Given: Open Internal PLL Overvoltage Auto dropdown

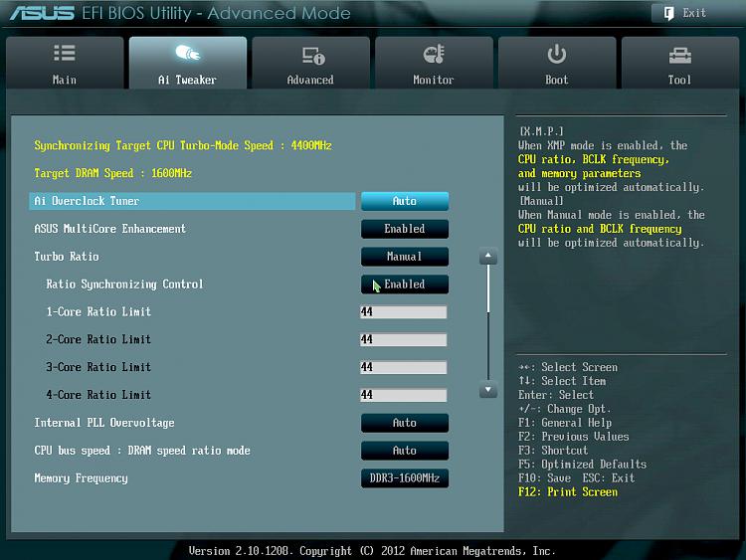Looking at the screenshot, I should coord(405,423).
